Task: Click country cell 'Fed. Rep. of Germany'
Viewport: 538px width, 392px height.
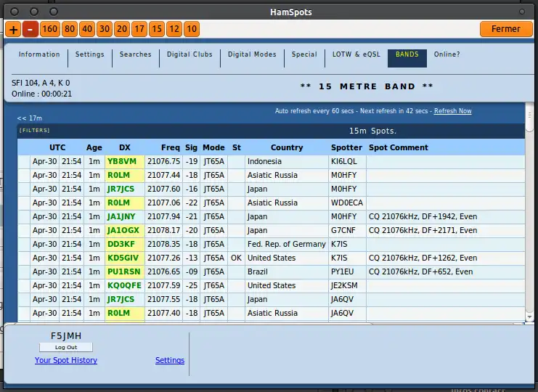Action: tap(287, 244)
